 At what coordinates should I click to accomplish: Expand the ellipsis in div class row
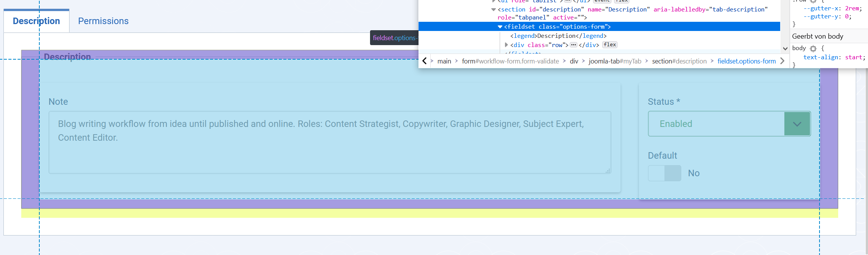coord(574,45)
